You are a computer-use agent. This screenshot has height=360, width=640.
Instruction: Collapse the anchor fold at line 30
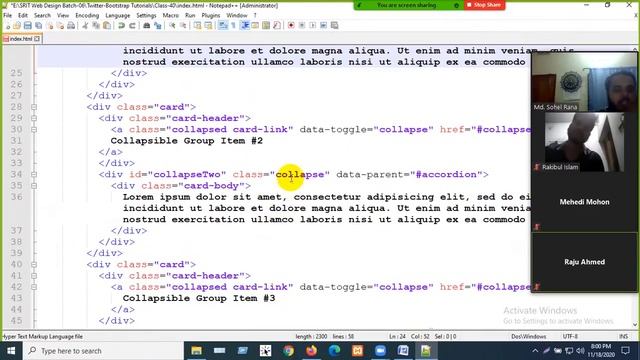tap(34, 129)
